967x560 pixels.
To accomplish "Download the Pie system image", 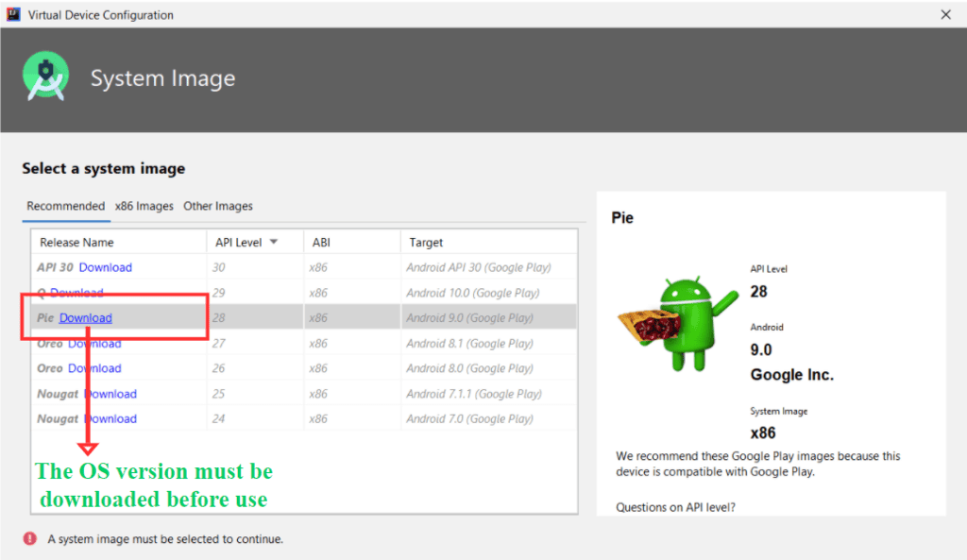I will pos(85,318).
